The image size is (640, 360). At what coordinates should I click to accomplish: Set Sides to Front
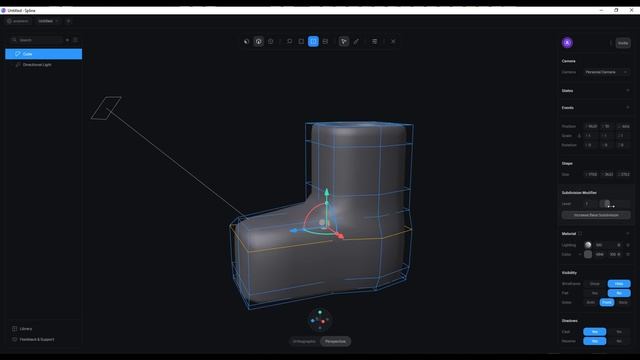[x=607, y=302]
